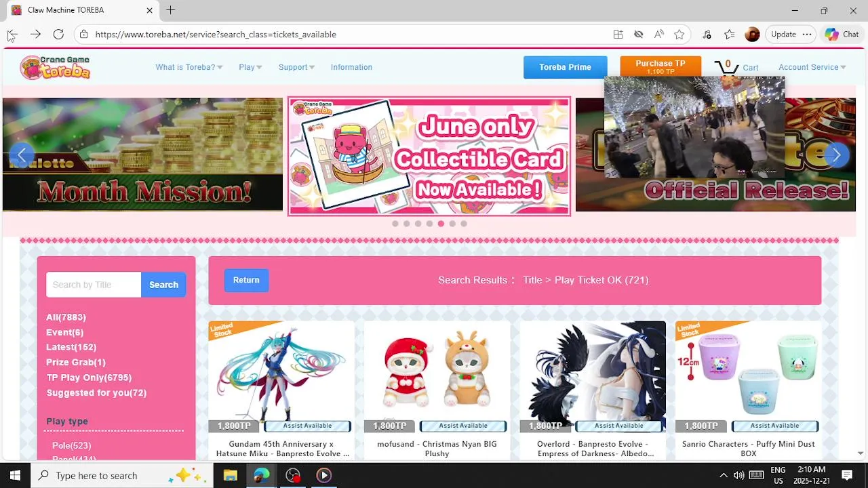The height and width of the screenshot is (488, 868).
Task: Click the Toreba Prime button
Action: click(x=565, y=67)
